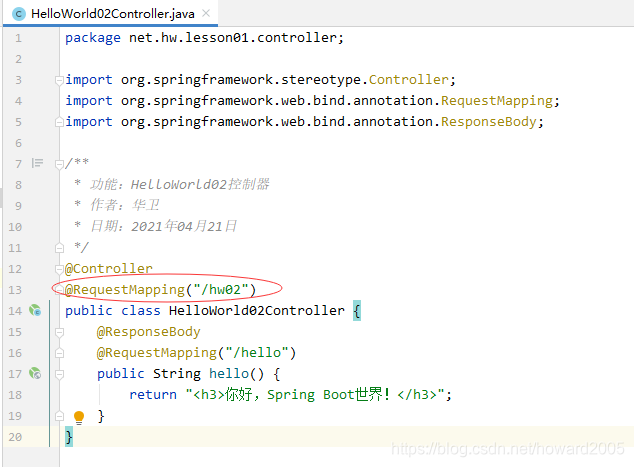Click the return keyword on line 18
The image size is (634, 467).
(x=153, y=395)
